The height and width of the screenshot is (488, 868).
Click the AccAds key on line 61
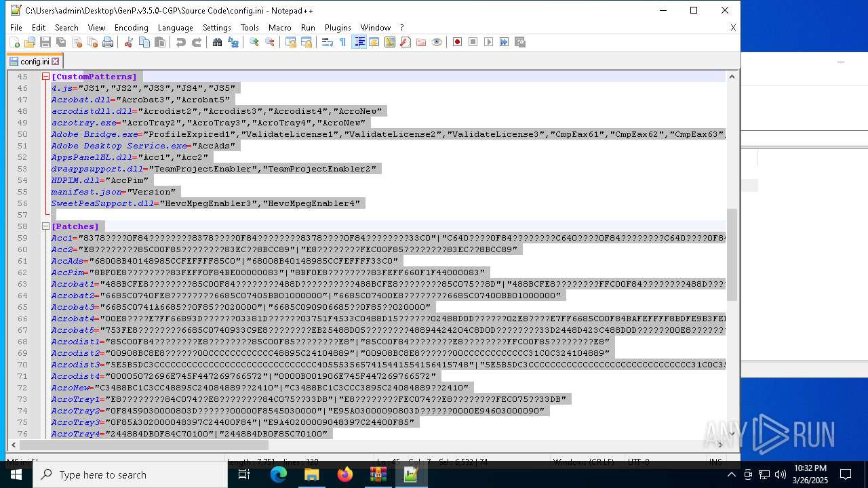pyautogui.click(x=67, y=261)
